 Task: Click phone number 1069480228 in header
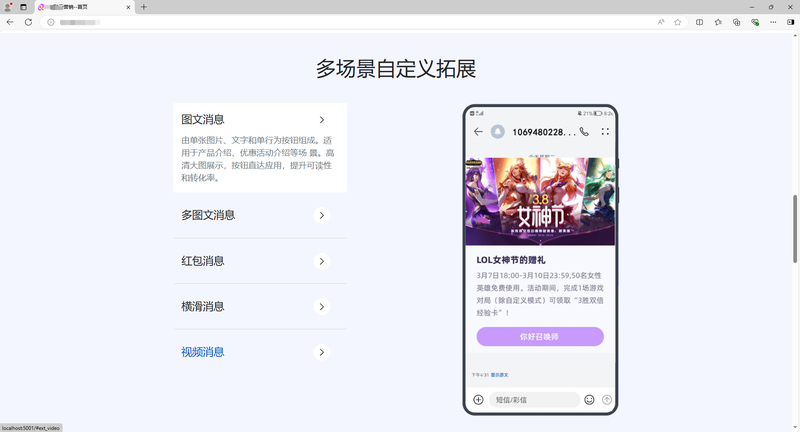544,132
